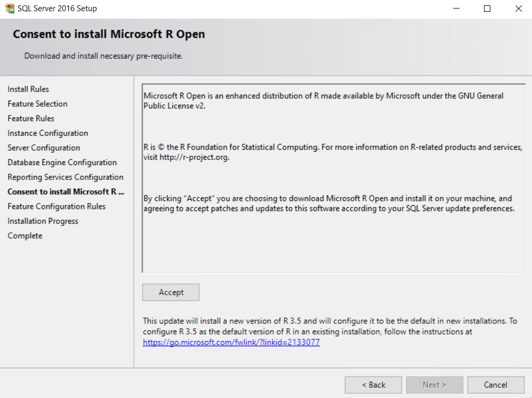Screen dimensions: 532x398
Task: Go to Instance Configuration
Action: [47, 133]
